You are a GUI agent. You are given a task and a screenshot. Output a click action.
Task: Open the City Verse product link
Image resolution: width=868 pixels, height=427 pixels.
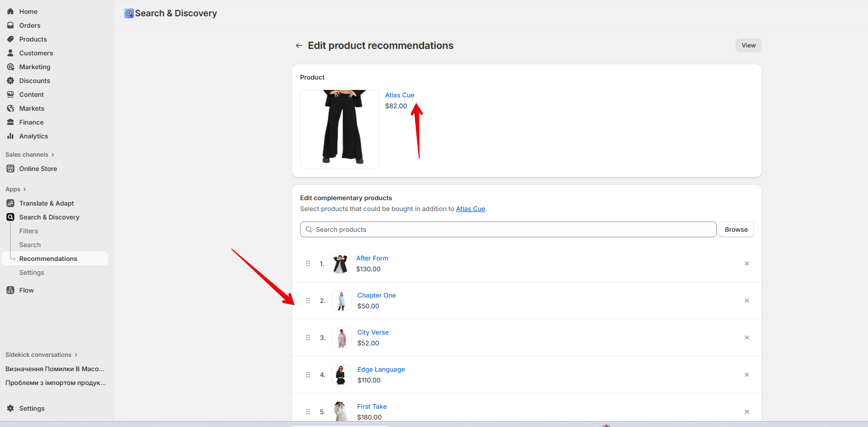pos(373,332)
